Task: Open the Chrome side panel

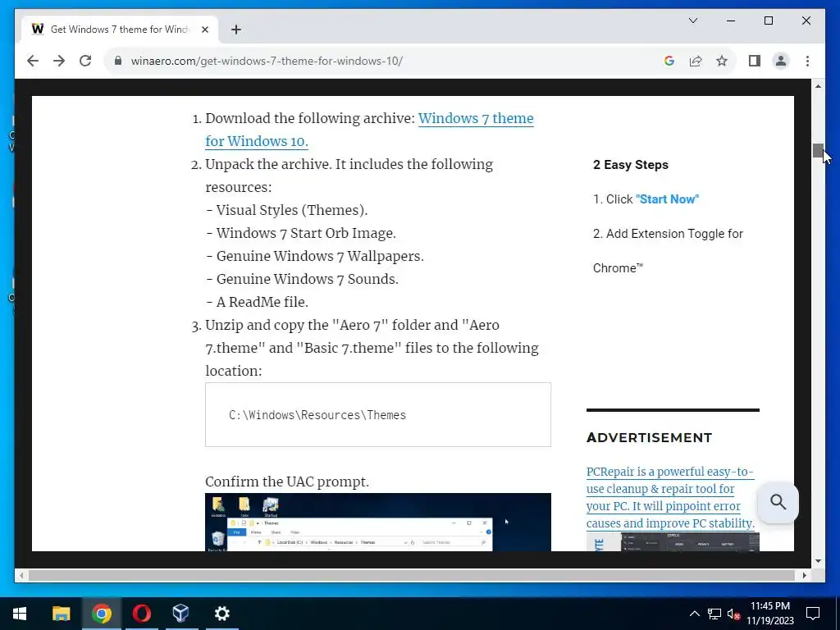Action: (x=755, y=61)
